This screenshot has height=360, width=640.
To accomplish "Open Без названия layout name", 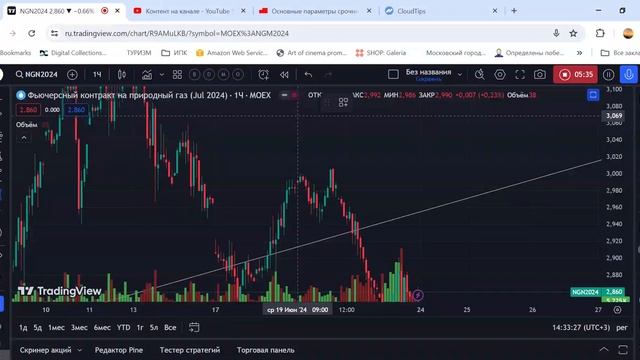I will [x=428, y=72].
